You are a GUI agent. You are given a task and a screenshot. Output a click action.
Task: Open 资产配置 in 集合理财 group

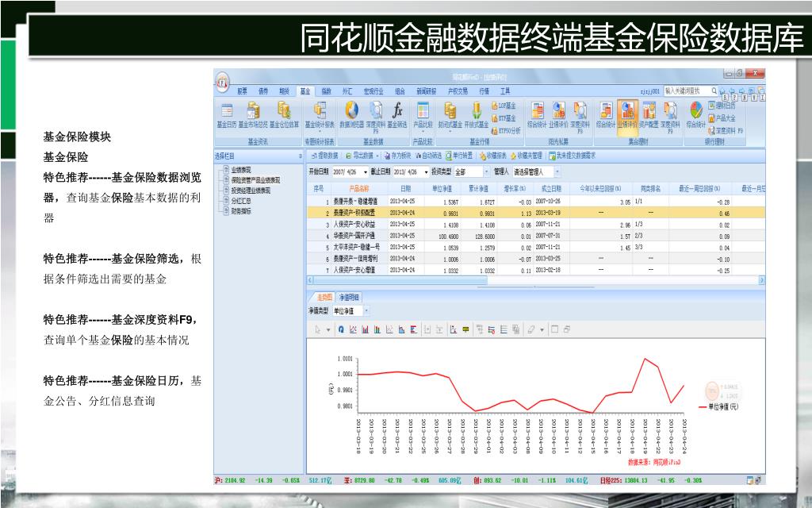[x=649, y=116]
